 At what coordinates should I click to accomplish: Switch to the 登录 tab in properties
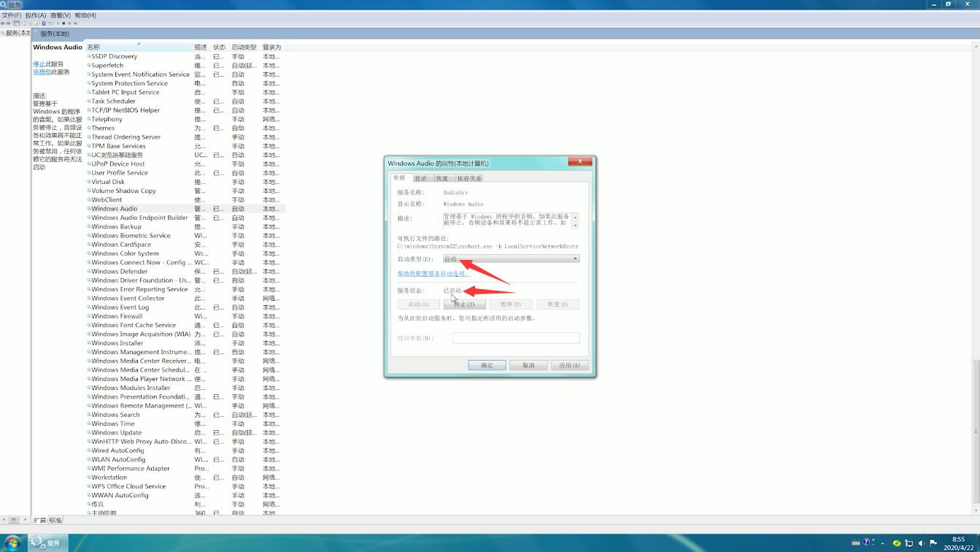tap(420, 178)
